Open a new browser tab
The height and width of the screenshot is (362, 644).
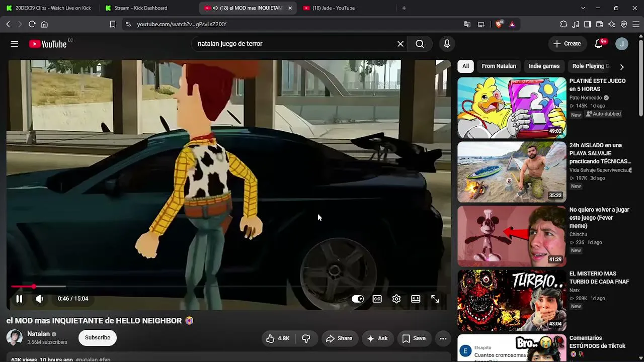click(404, 8)
